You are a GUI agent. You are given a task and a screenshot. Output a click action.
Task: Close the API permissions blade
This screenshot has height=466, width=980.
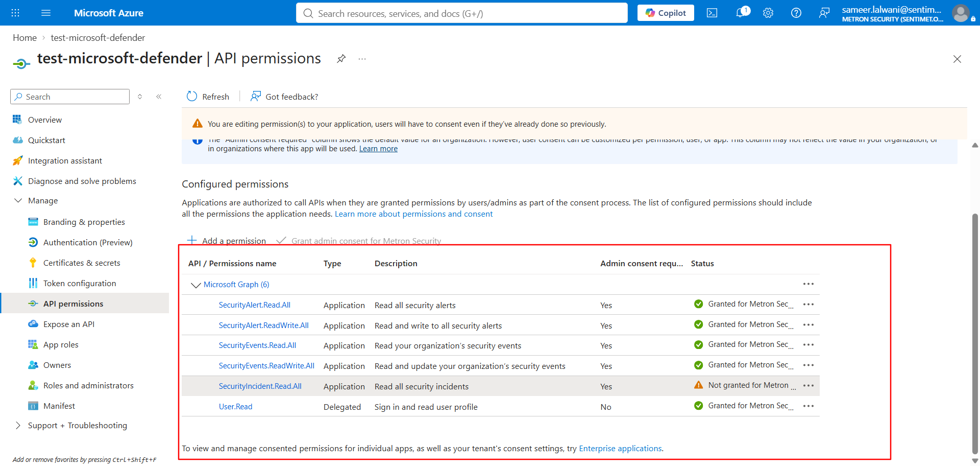click(957, 59)
